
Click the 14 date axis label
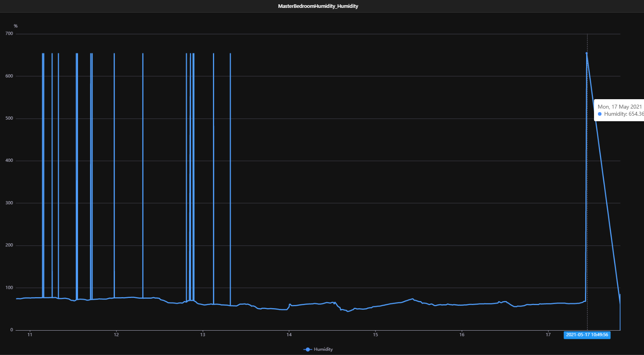pos(289,335)
